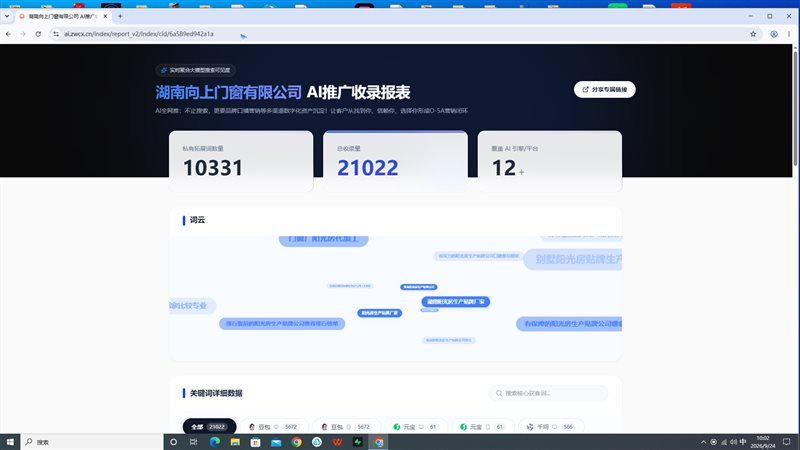
Task: Go back using the browser back arrow
Action: pyautogui.click(x=9, y=34)
